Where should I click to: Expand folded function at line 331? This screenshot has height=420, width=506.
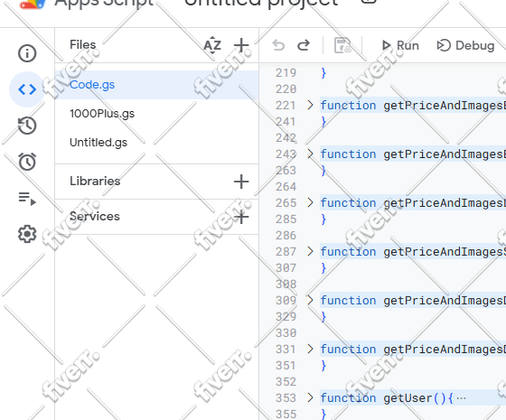[x=310, y=349]
